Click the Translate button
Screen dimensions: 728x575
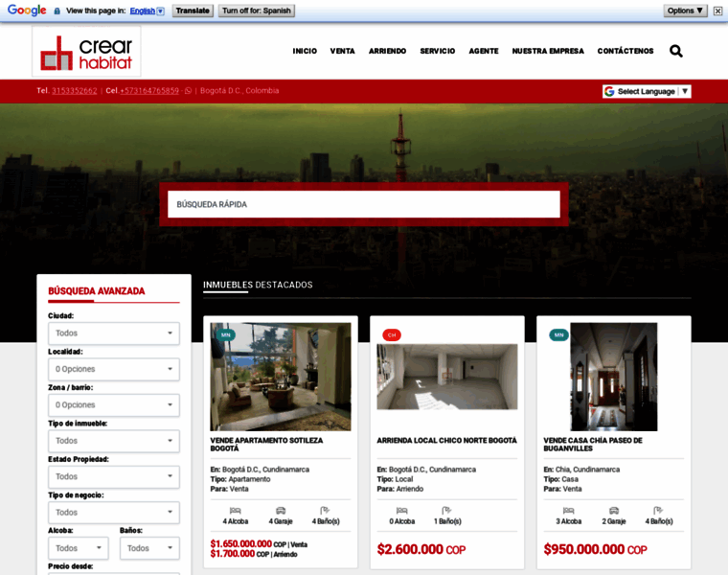tap(193, 11)
